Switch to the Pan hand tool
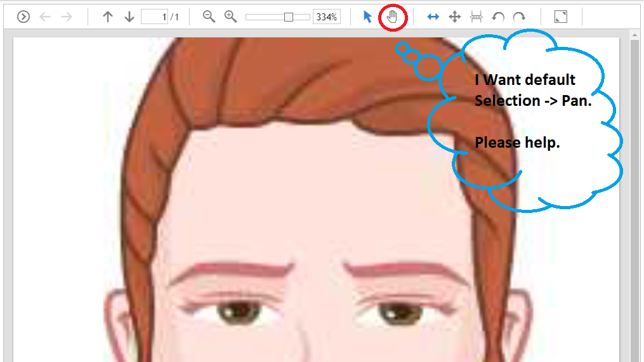 pos(392,17)
